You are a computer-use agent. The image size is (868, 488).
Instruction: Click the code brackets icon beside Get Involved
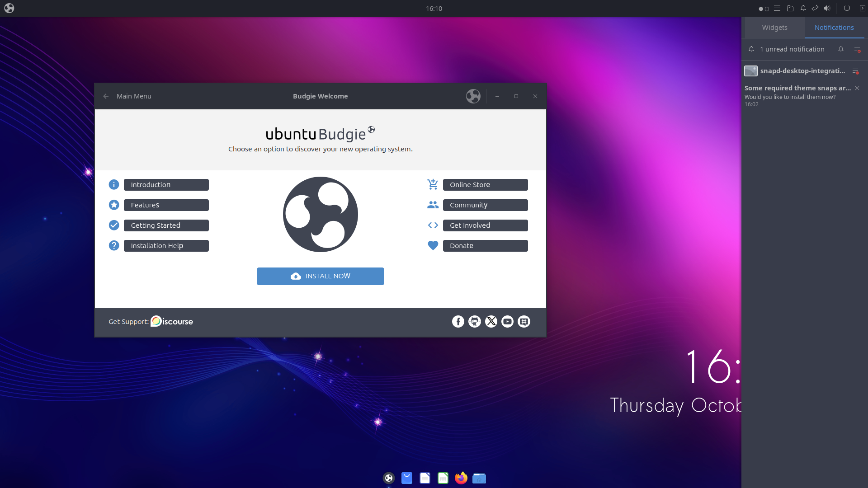coord(433,225)
